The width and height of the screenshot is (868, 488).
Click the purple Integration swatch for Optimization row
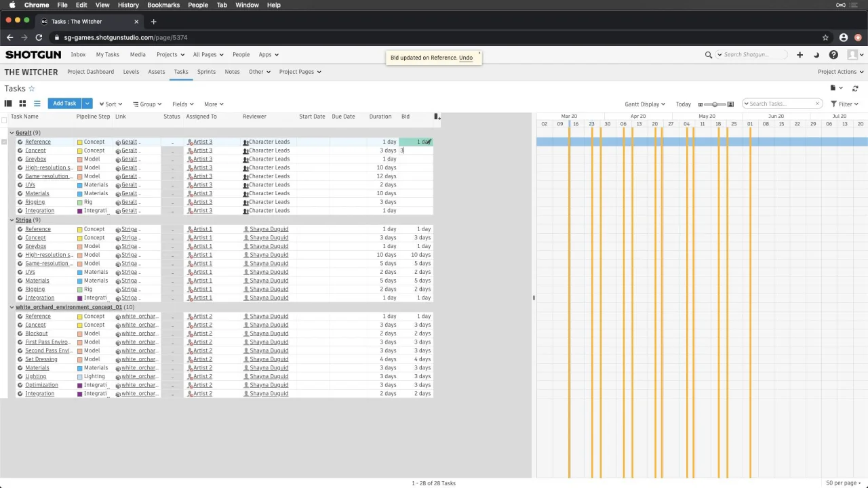(79, 385)
